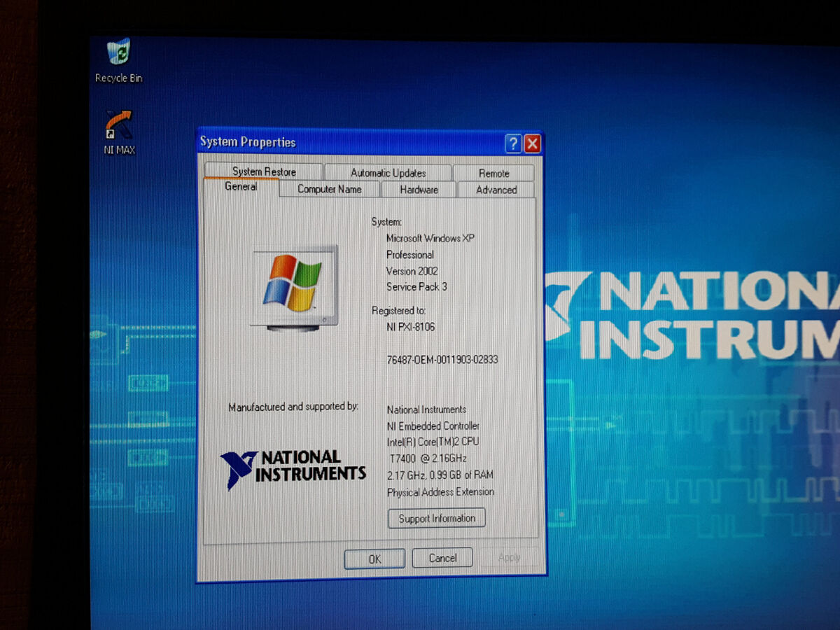
Task: Go to the Computer Name tab
Action: tap(329, 189)
